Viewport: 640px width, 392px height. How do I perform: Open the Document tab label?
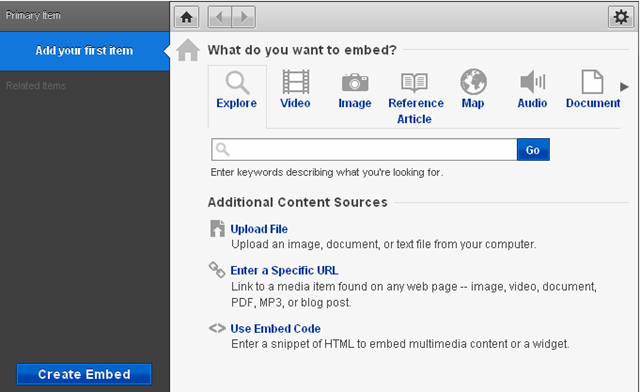593,103
